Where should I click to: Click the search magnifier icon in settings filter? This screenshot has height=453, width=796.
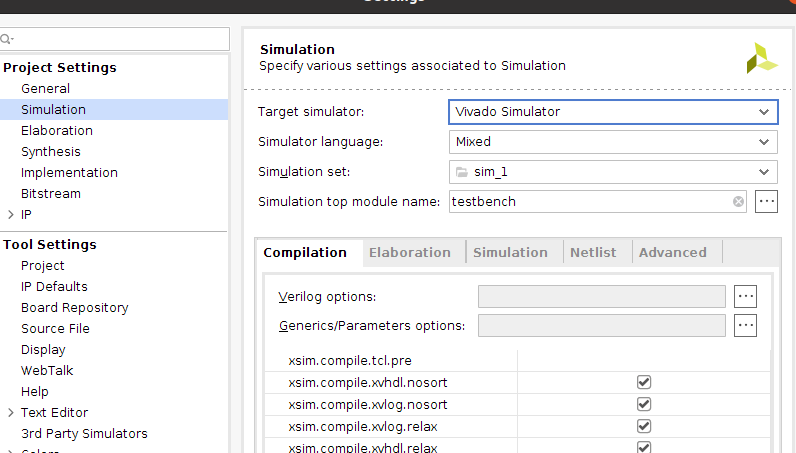6,39
